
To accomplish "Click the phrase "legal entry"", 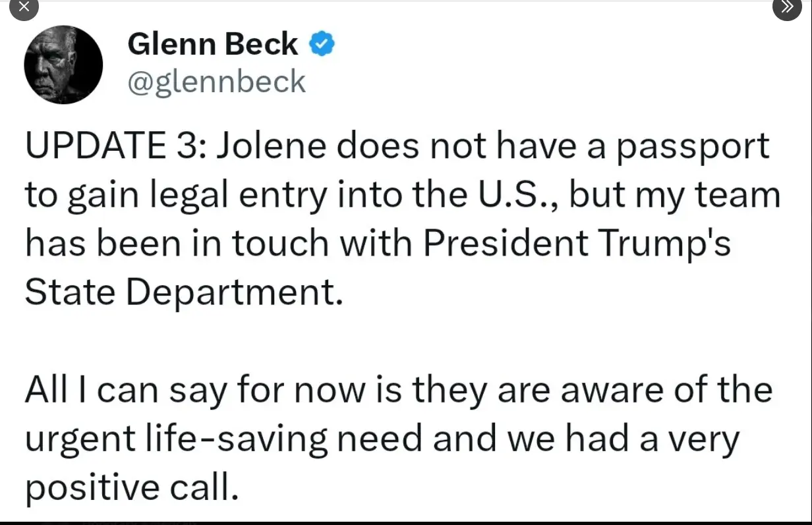I will (x=225, y=196).
